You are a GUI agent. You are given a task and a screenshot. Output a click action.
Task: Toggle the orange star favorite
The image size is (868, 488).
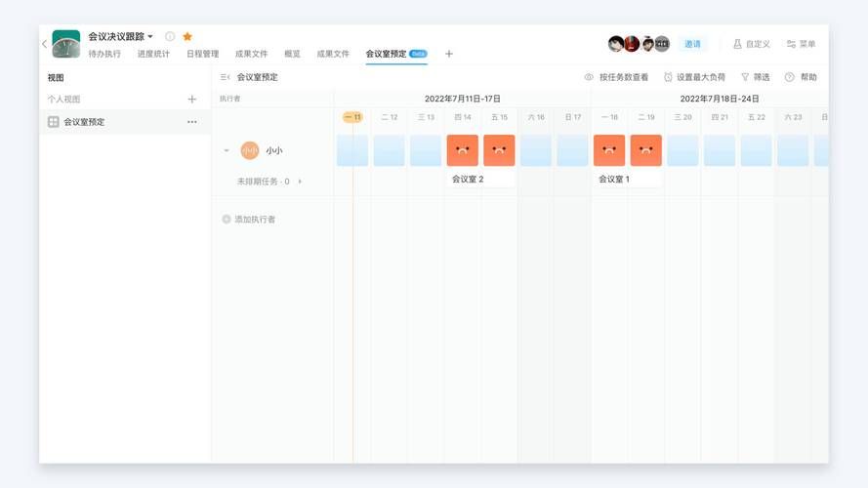(x=187, y=36)
